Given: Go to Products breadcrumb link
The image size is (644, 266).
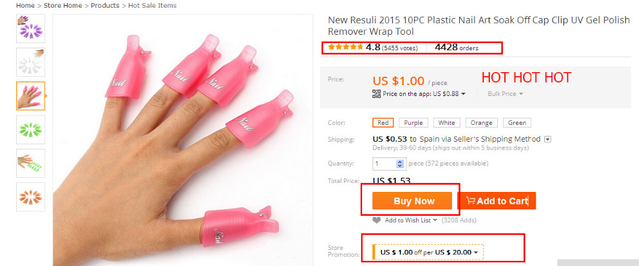Looking at the screenshot, I should (105, 5).
